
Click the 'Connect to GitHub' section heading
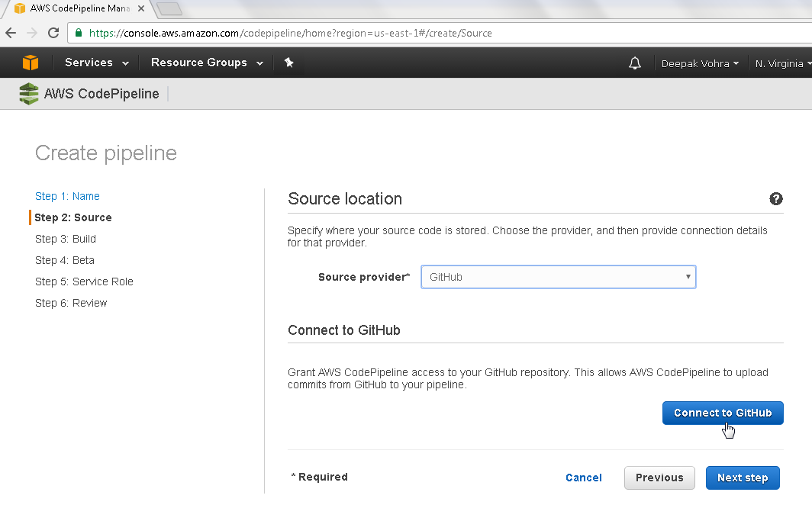coord(344,330)
